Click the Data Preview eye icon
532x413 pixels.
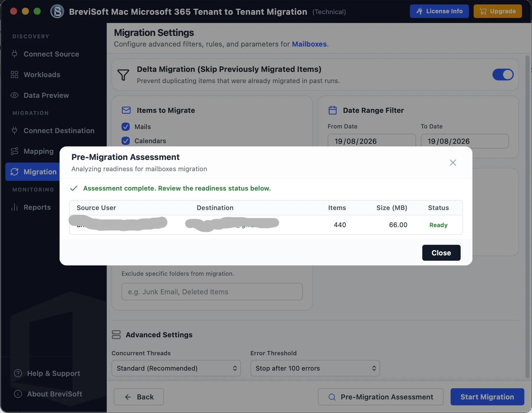14,95
